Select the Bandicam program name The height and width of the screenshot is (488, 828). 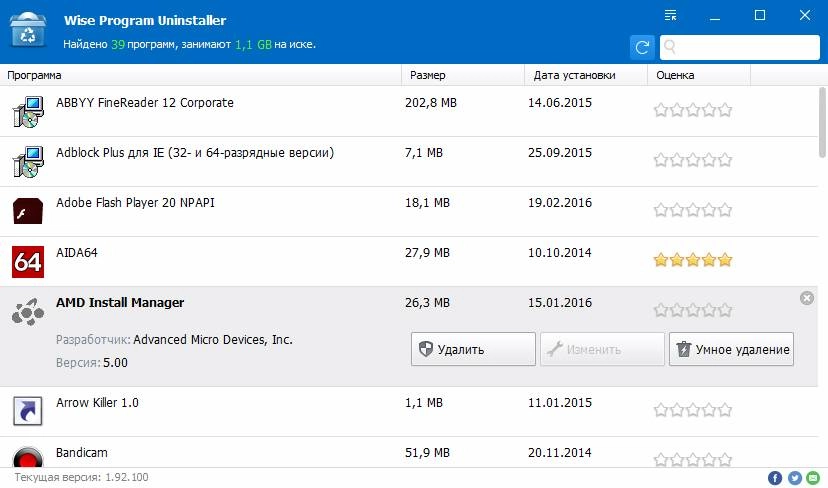tap(81, 453)
